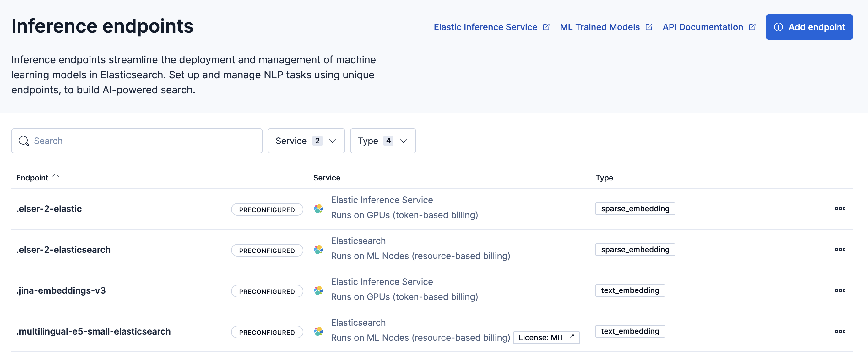868x354 pixels.
Task: Click PRECONFIGURED badge in .elser-2-elastic row
Action: pyautogui.click(x=267, y=210)
